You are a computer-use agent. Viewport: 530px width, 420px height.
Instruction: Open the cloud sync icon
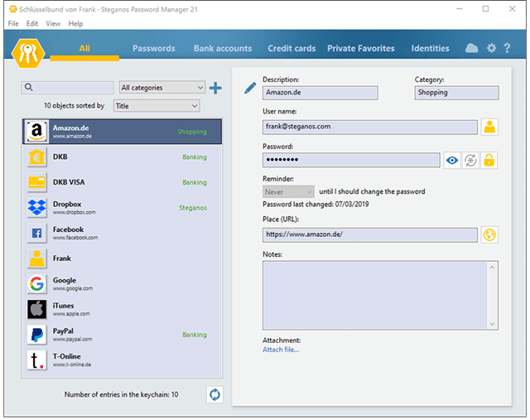coord(471,48)
